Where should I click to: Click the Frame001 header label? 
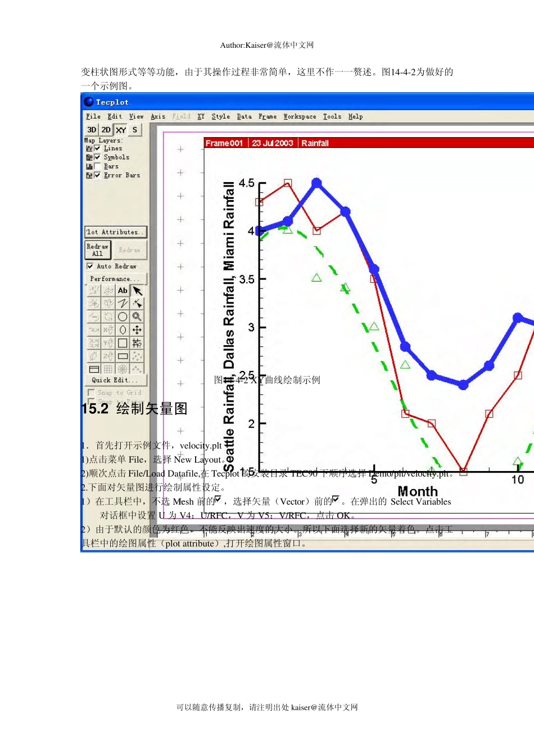(224, 143)
